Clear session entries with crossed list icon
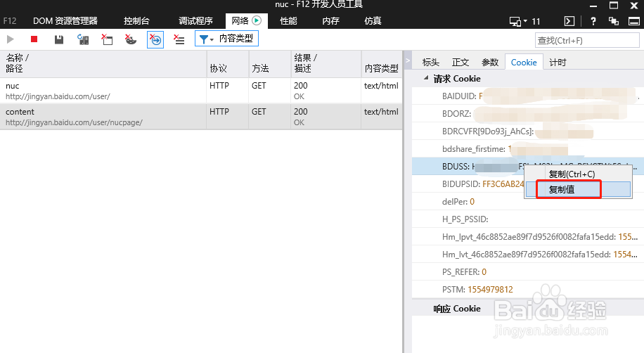Viewport: 644px width, 353px height. (x=179, y=39)
